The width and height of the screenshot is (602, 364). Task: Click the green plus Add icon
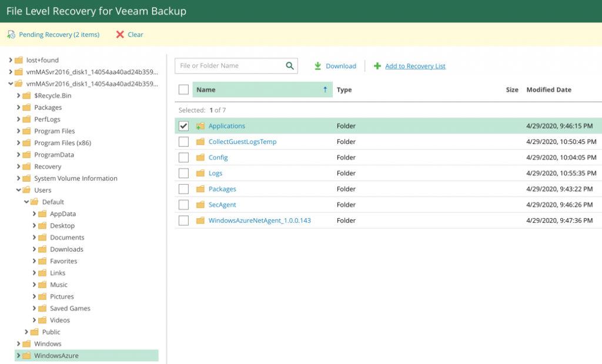point(377,66)
